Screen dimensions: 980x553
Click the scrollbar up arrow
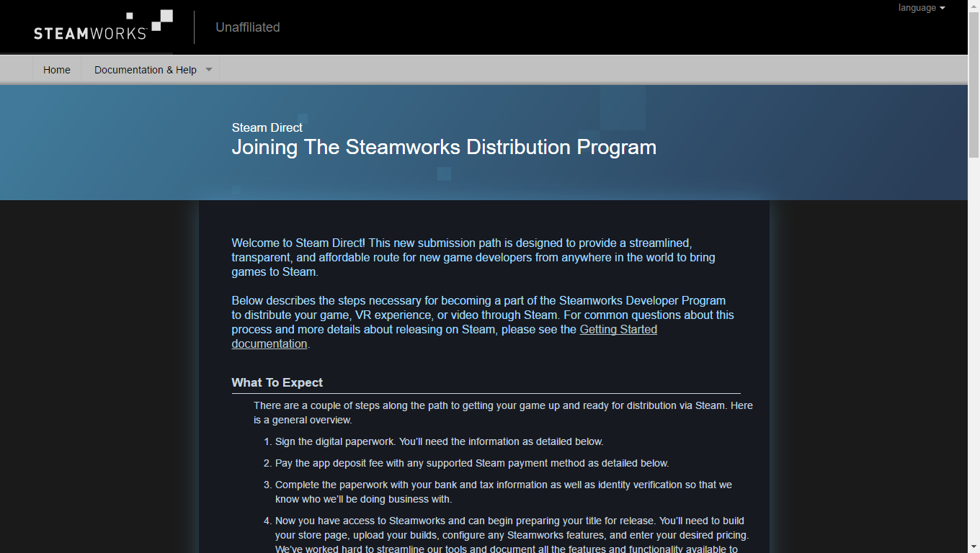coord(974,6)
